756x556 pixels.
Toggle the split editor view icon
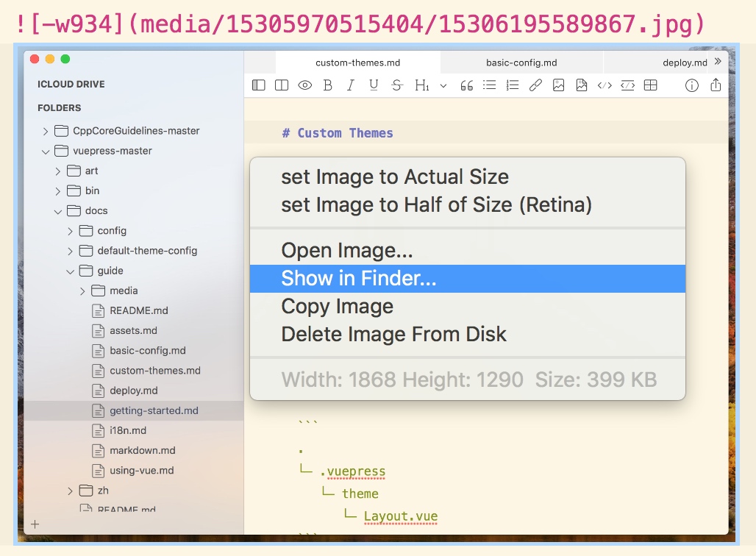pyautogui.click(x=282, y=85)
